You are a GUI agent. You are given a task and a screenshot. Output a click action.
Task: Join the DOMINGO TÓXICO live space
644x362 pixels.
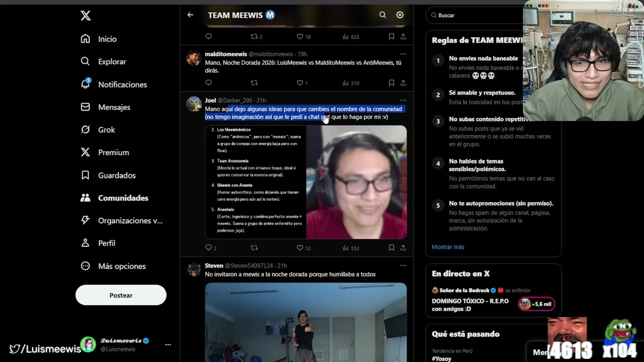[470, 305]
